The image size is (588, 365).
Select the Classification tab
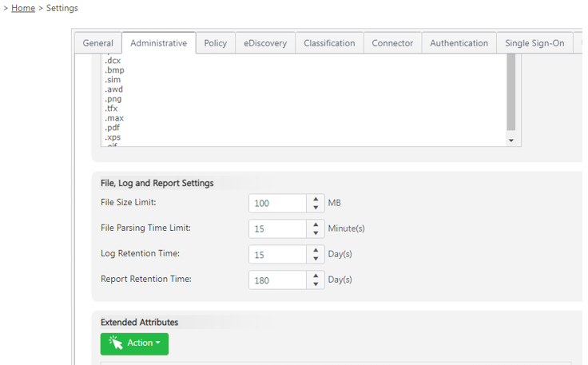tap(329, 43)
